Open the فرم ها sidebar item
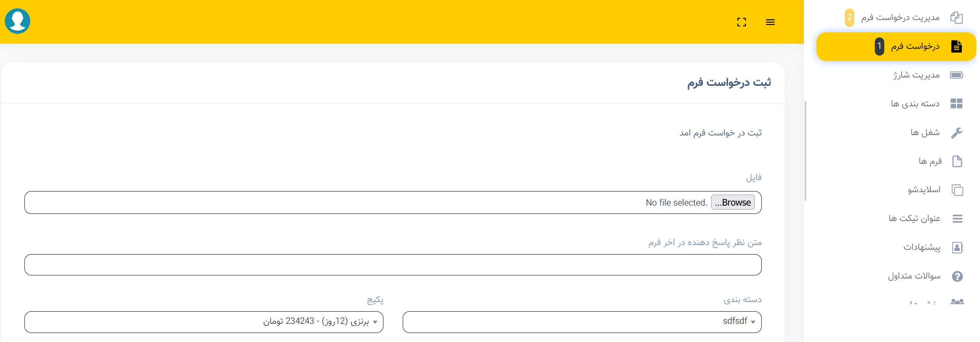 tap(930, 161)
